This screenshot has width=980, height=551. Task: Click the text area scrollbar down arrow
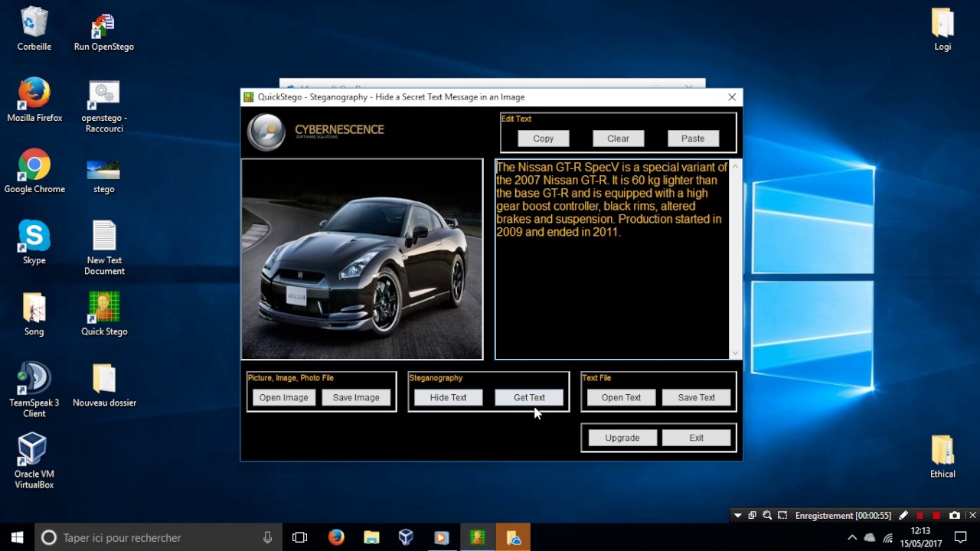736,353
